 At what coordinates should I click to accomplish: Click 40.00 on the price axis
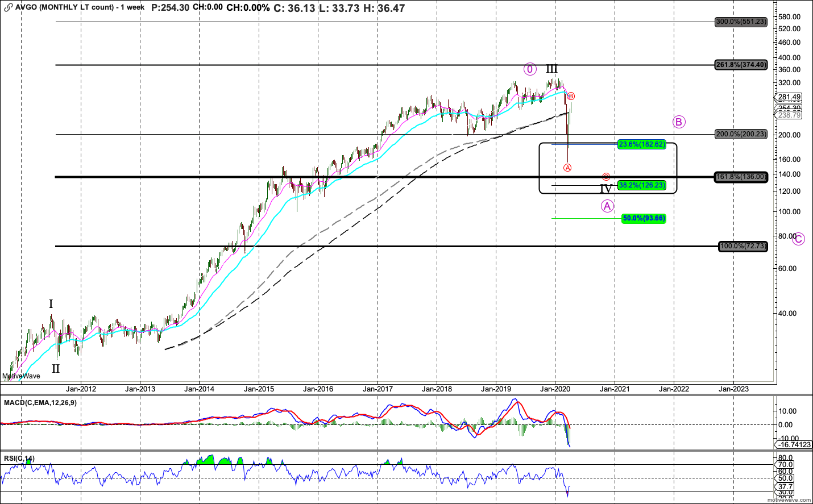pyautogui.click(x=788, y=313)
